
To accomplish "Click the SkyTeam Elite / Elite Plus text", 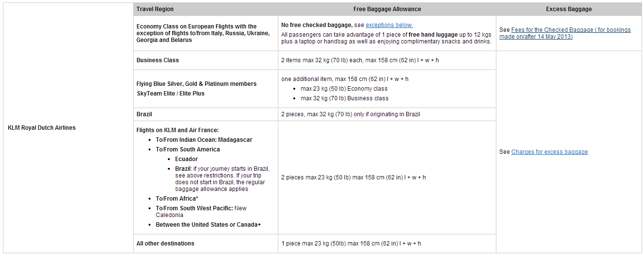I will 170,94.
